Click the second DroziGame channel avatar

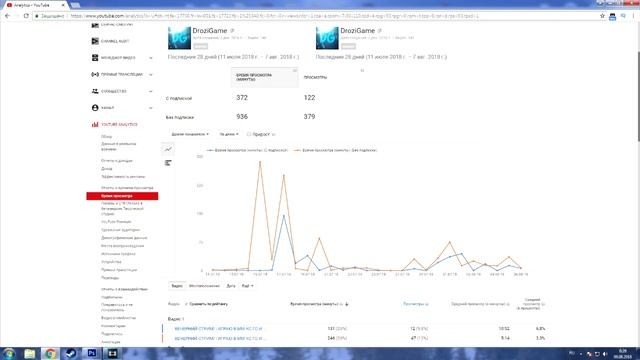[327, 38]
